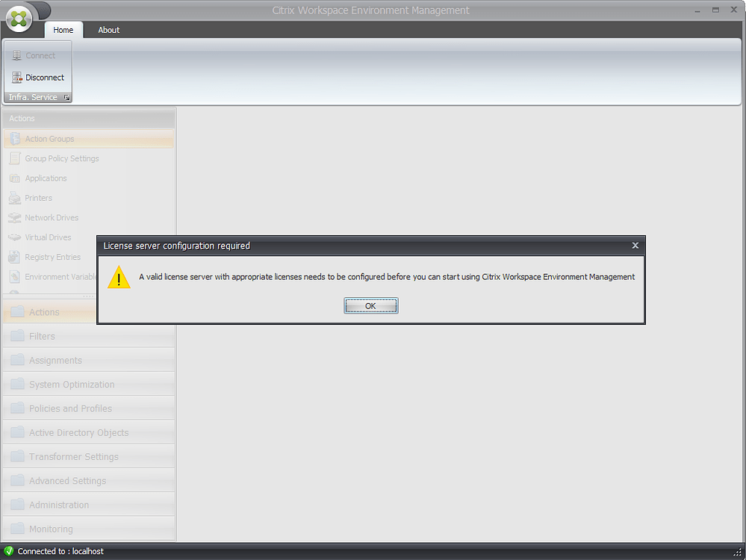Expand the Filters navigation section
The height and width of the screenshot is (560, 746).
(42, 337)
